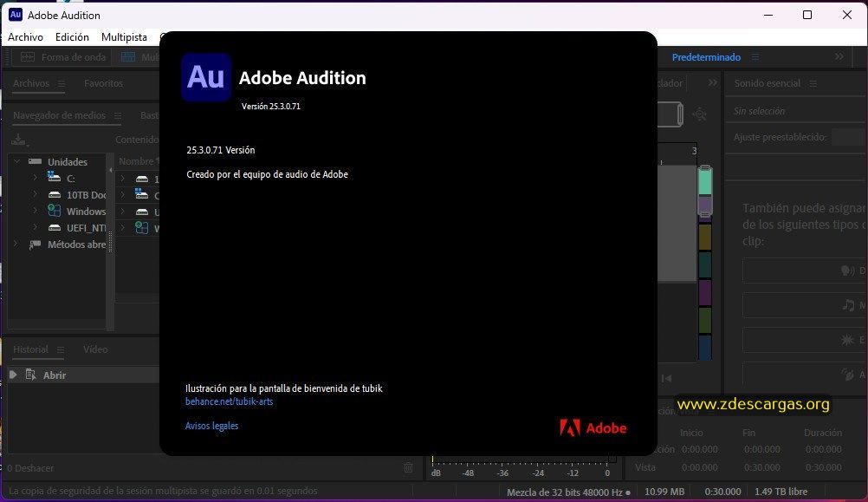Collapse the tree pane with splitter arrow
This screenshot has height=502, width=868.
[x=110, y=170]
